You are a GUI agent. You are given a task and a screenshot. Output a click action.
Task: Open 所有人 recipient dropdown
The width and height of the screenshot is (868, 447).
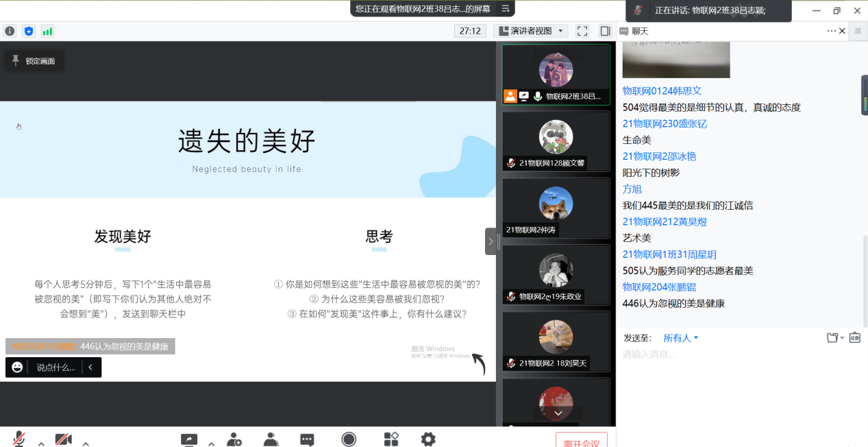click(681, 338)
